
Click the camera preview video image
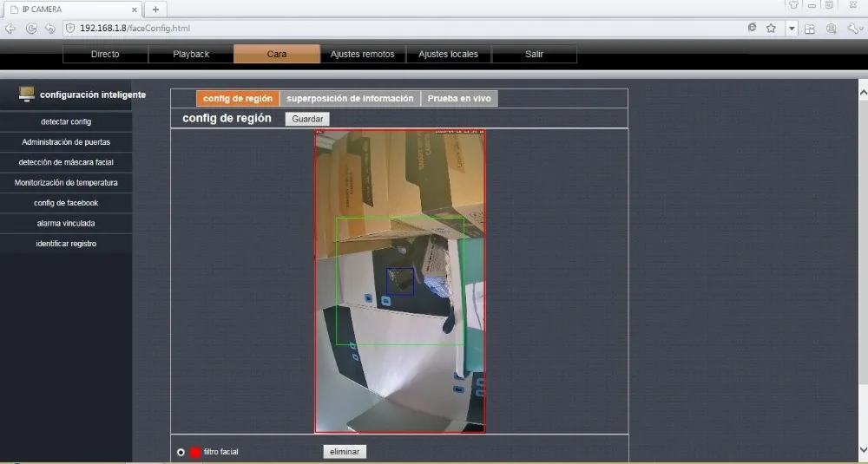pyautogui.click(x=399, y=281)
